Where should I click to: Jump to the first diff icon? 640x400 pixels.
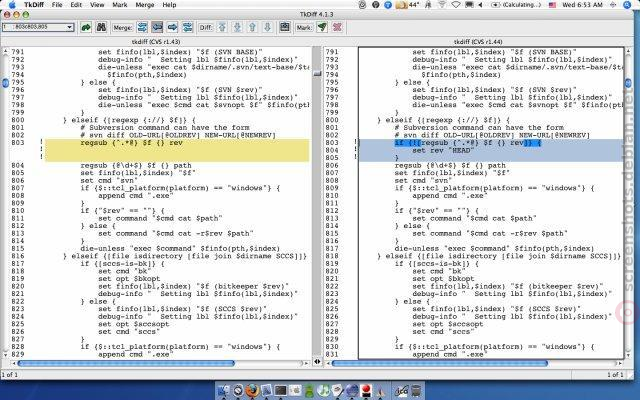click(x=222, y=27)
